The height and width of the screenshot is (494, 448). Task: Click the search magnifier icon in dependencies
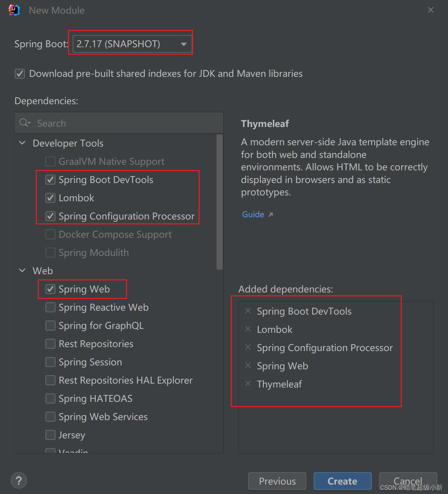[x=25, y=123]
